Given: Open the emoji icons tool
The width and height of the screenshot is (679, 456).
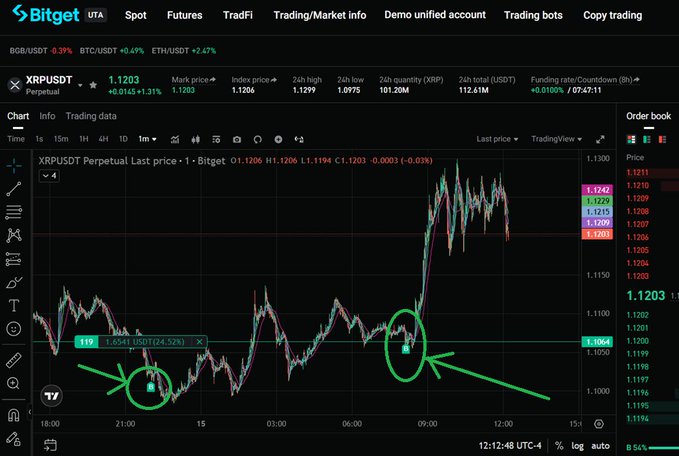Looking at the screenshot, I should pyautogui.click(x=14, y=329).
